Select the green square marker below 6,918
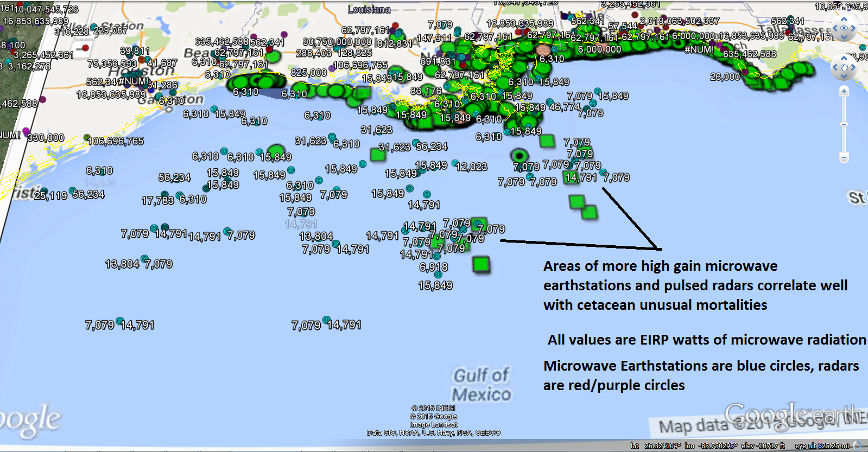Viewport: 868px width, 452px height. [481, 265]
